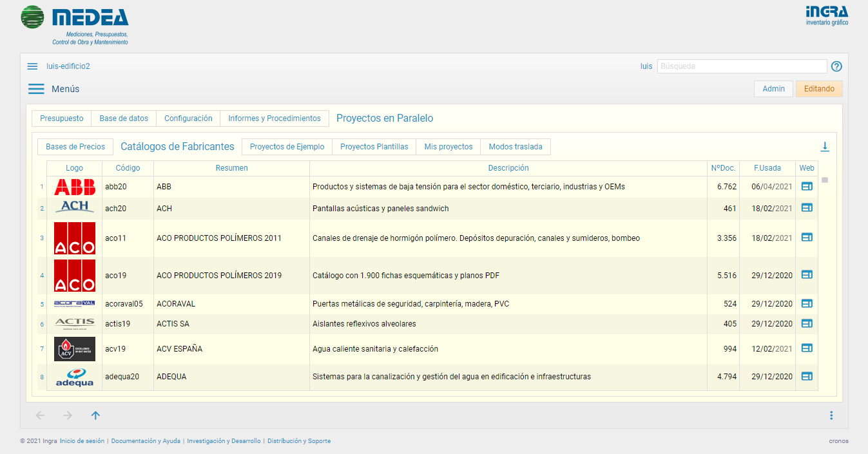Click the up arrow navigation icon
This screenshot has height=454, width=868.
coord(95,415)
